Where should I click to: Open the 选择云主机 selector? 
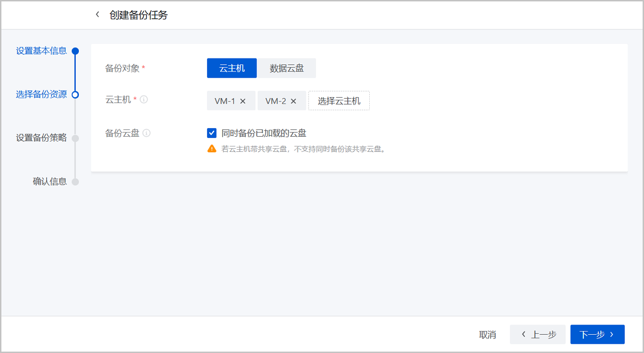click(339, 101)
